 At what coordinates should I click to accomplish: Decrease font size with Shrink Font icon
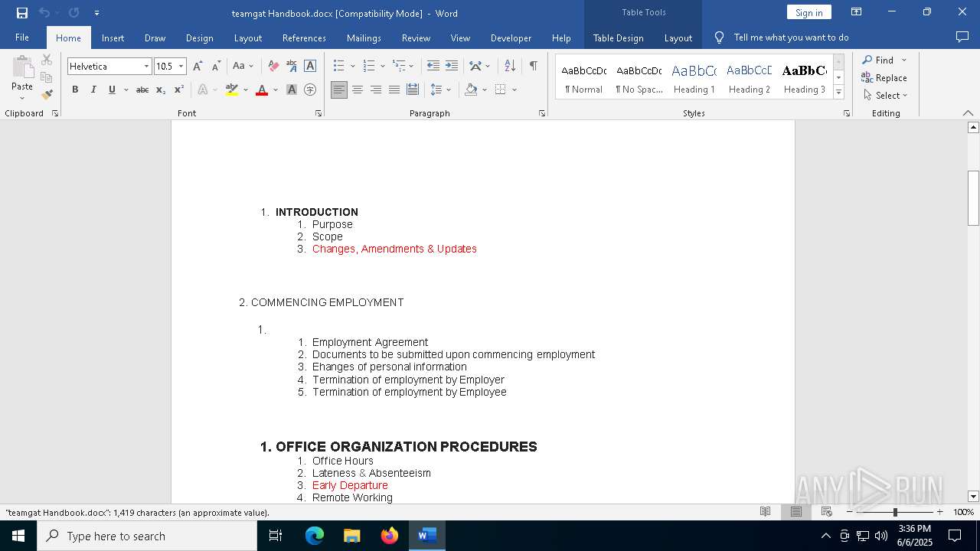[216, 66]
